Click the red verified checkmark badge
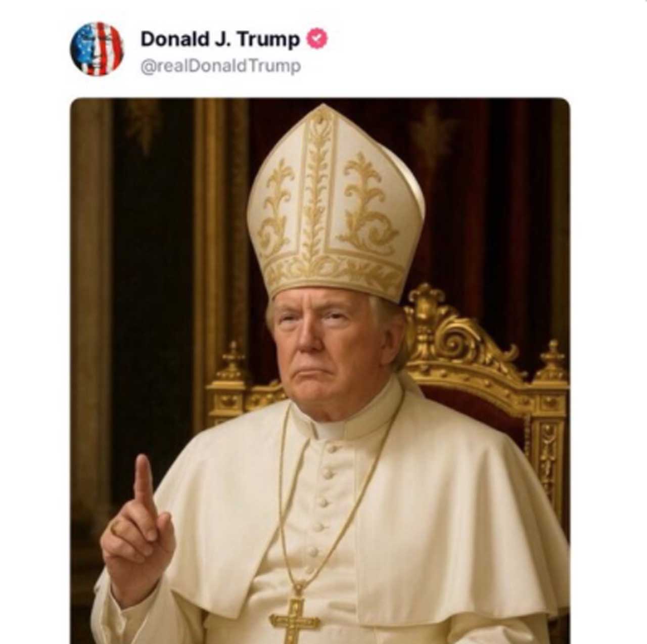 coord(318,39)
